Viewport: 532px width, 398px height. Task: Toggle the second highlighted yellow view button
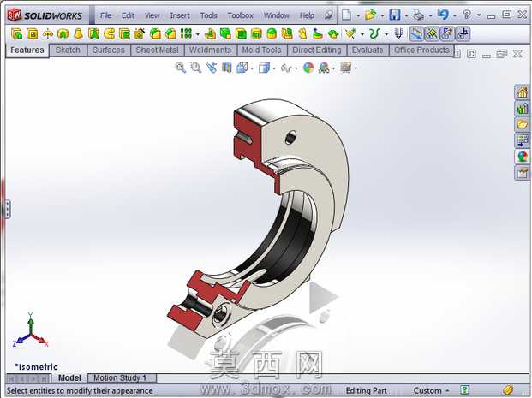click(432, 34)
